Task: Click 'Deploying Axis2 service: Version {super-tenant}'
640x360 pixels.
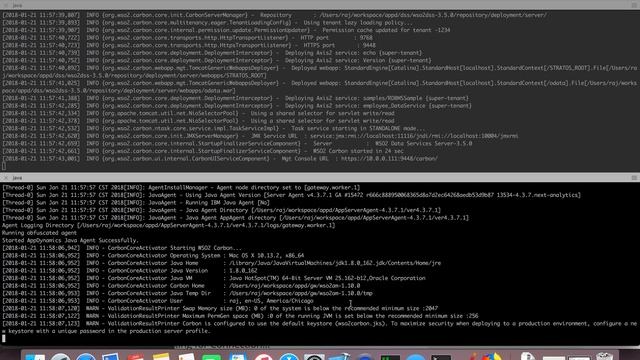Action: pos(358,60)
